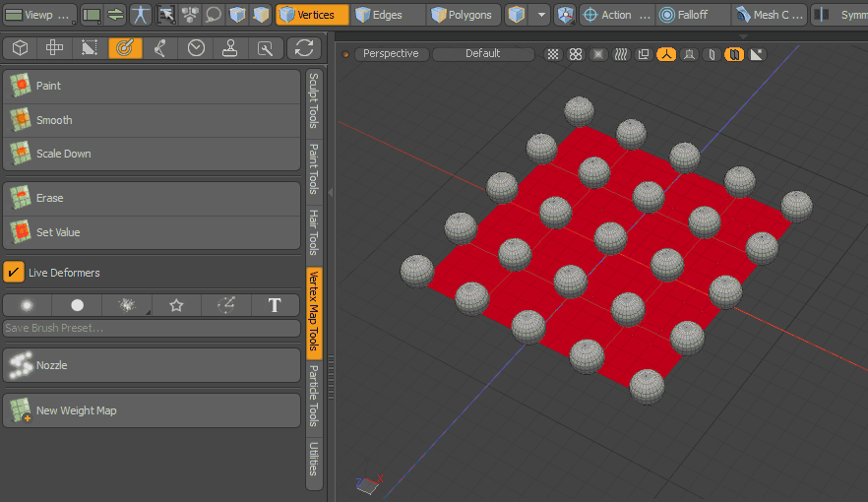868x502 pixels.
Task: Open the Action Center menu
Action: click(x=617, y=15)
